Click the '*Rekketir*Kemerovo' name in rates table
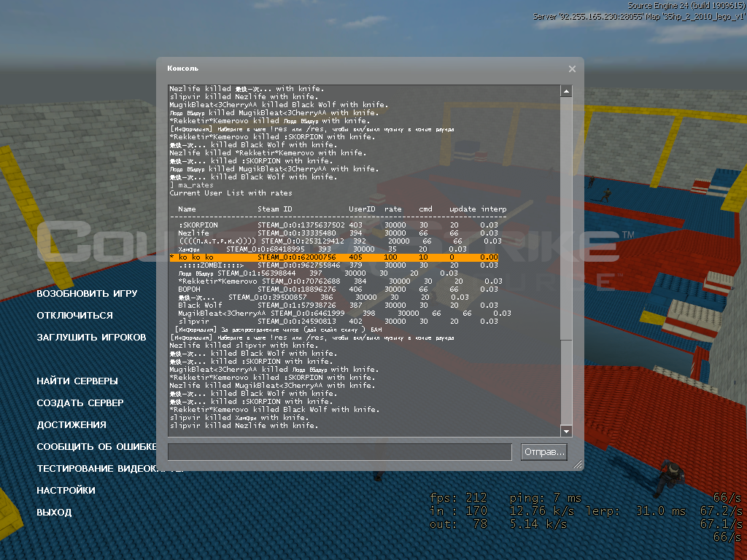 click(x=217, y=281)
